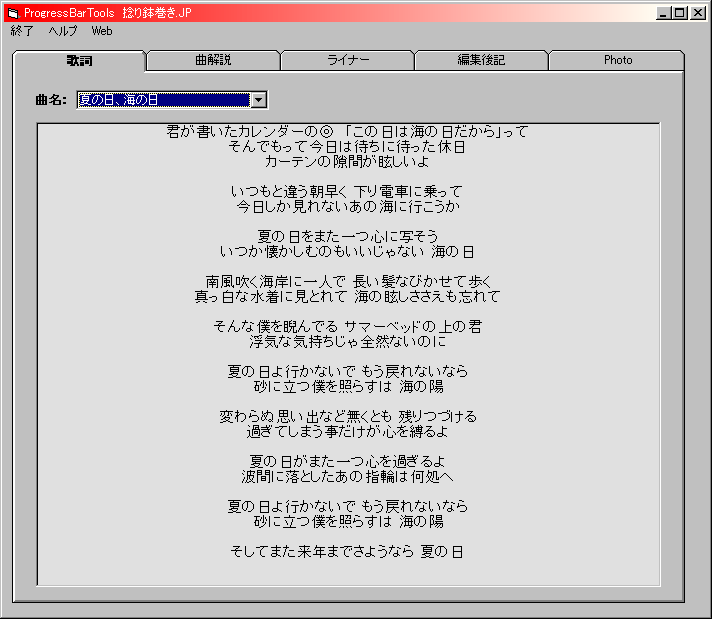This screenshot has width=712, height=619.
Task: Click the line 夏の日をまた一つ心に写そう
Action: 348,236
